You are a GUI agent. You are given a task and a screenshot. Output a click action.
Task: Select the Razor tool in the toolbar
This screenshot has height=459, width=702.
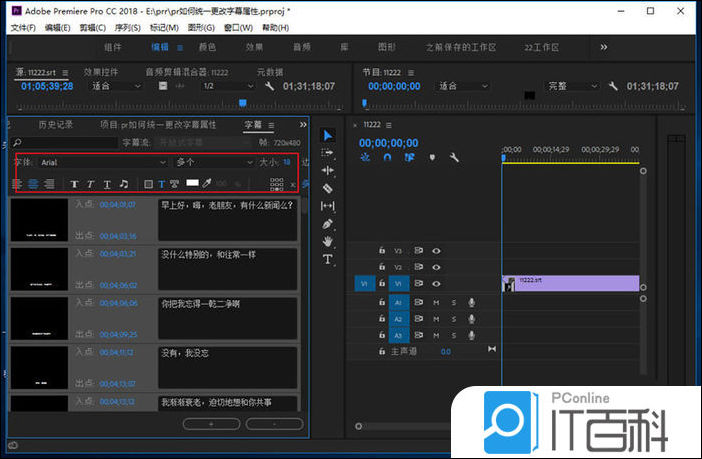click(327, 188)
